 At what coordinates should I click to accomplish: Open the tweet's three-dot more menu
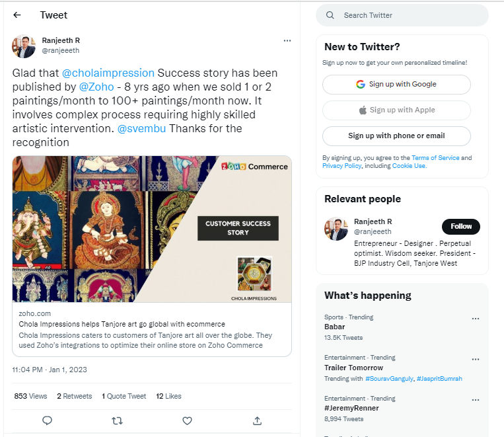287,40
